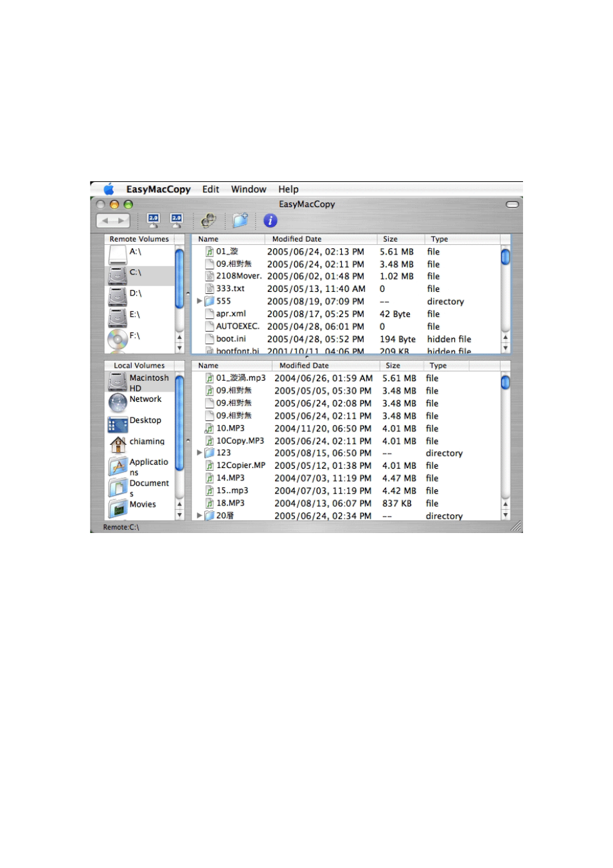The width and height of the screenshot is (613, 868).
Task: Click the music file icon of 18.MP3
Action: (x=209, y=503)
